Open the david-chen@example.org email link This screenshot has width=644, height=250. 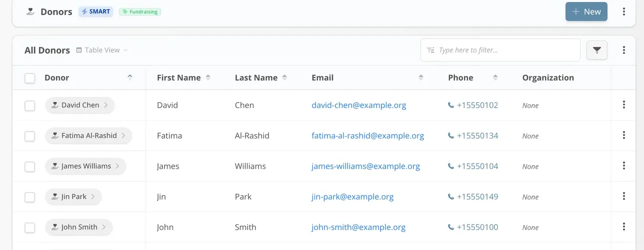(x=358, y=105)
